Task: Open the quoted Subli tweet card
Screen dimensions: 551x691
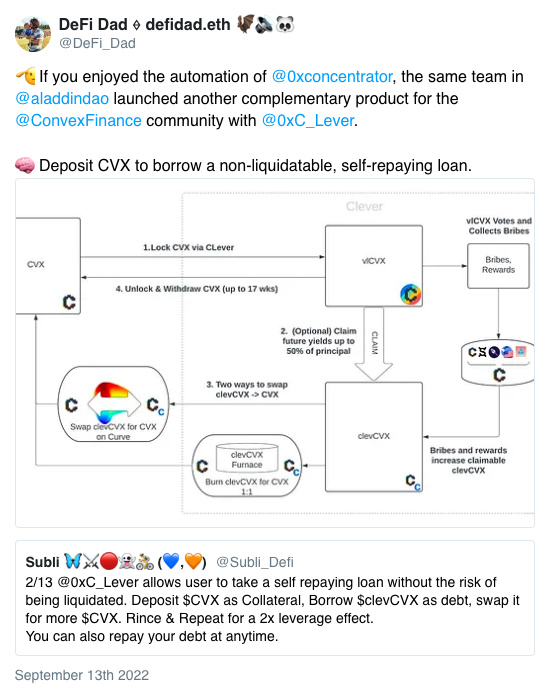Action: [x=275, y=598]
